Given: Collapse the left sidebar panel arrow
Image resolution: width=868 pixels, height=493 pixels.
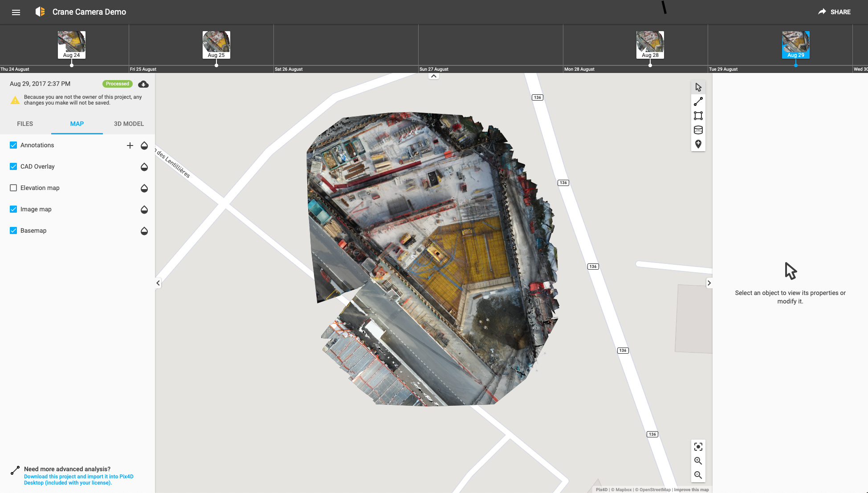Looking at the screenshot, I should (x=158, y=283).
